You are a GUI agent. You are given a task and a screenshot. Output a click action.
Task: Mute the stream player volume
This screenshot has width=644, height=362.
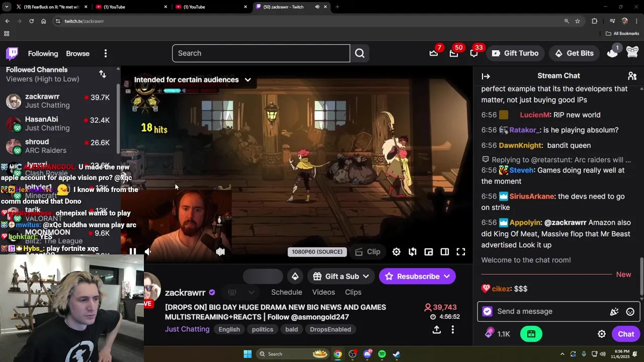[x=148, y=252]
